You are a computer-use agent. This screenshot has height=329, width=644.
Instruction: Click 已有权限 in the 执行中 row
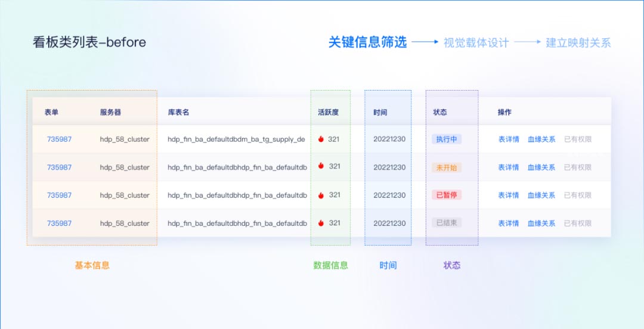(577, 139)
